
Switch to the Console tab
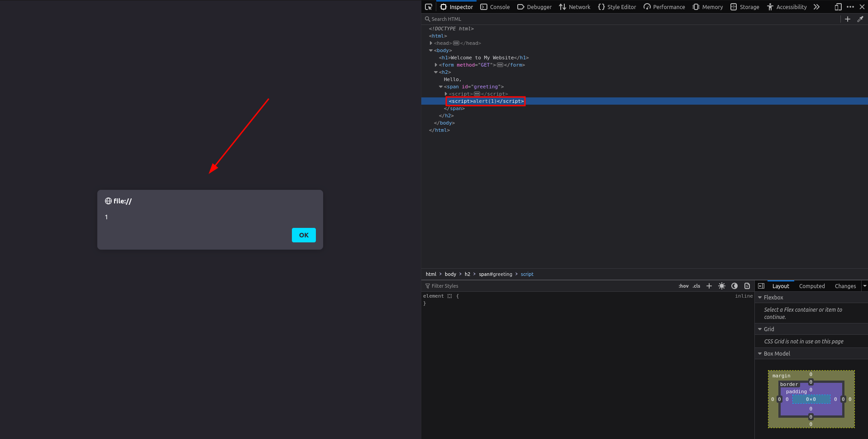point(495,7)
